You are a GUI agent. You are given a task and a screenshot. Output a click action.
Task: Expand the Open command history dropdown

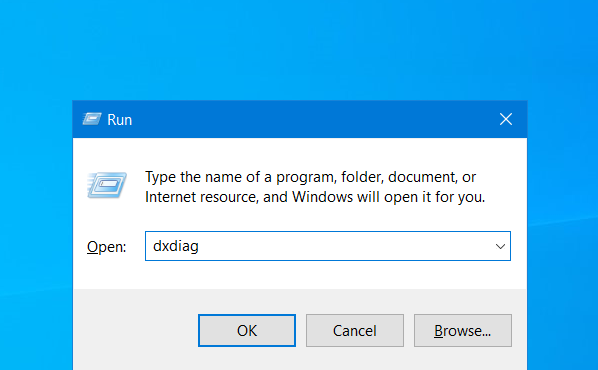coord(500,246)
